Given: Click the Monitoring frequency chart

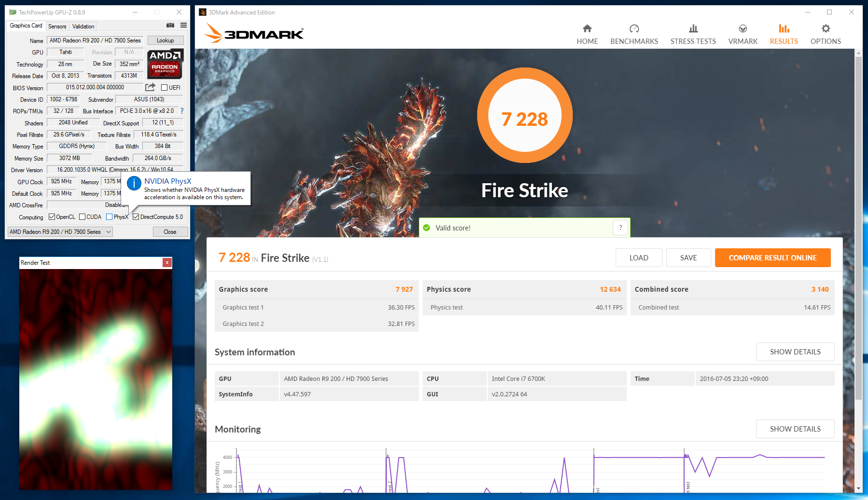Looking at the screenshot, I should click(524, 470).
